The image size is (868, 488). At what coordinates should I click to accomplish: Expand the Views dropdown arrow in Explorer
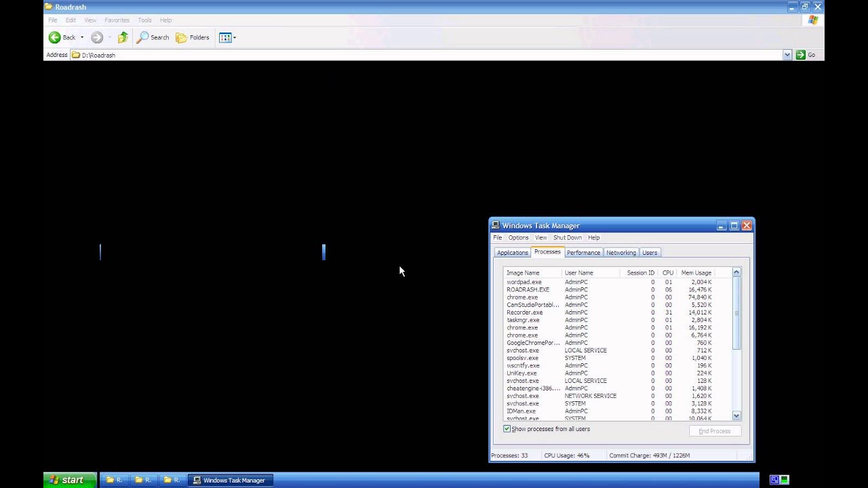(x=235, y=37)
